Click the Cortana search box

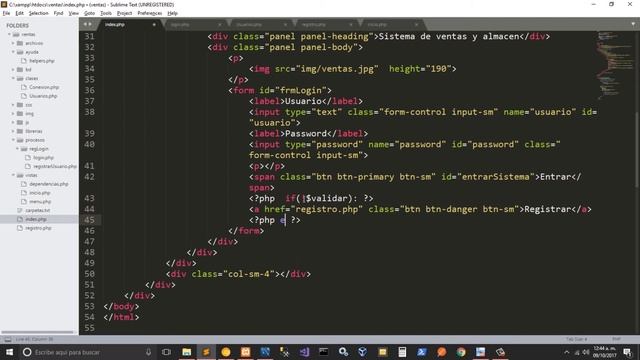pyautogui.click(x=87, y=352)
